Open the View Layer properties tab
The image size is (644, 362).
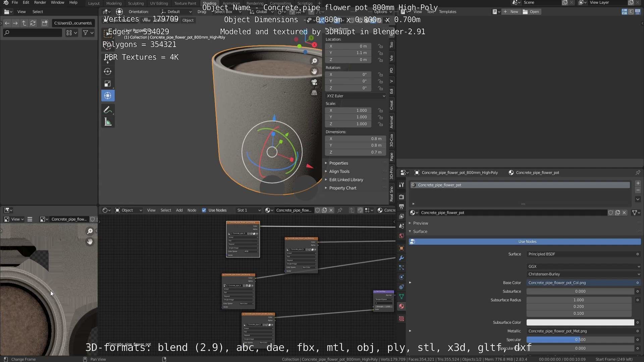401,217
